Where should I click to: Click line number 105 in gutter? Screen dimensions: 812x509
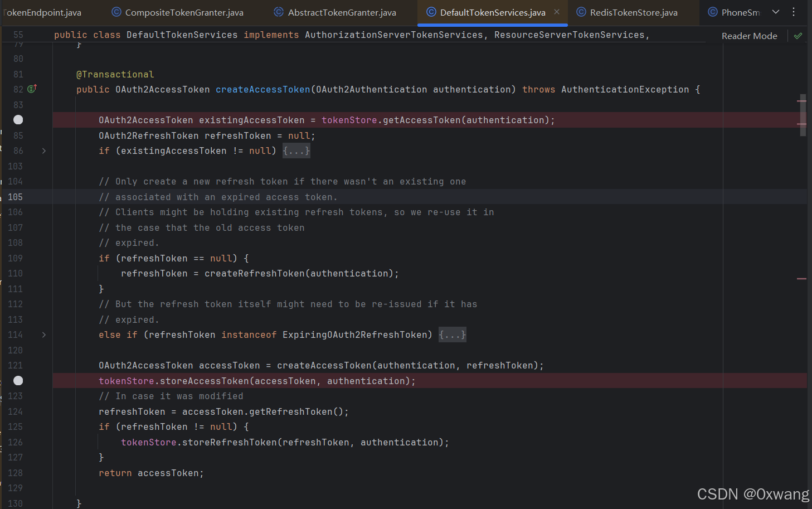pyautogui.click(x=15, y=197)
